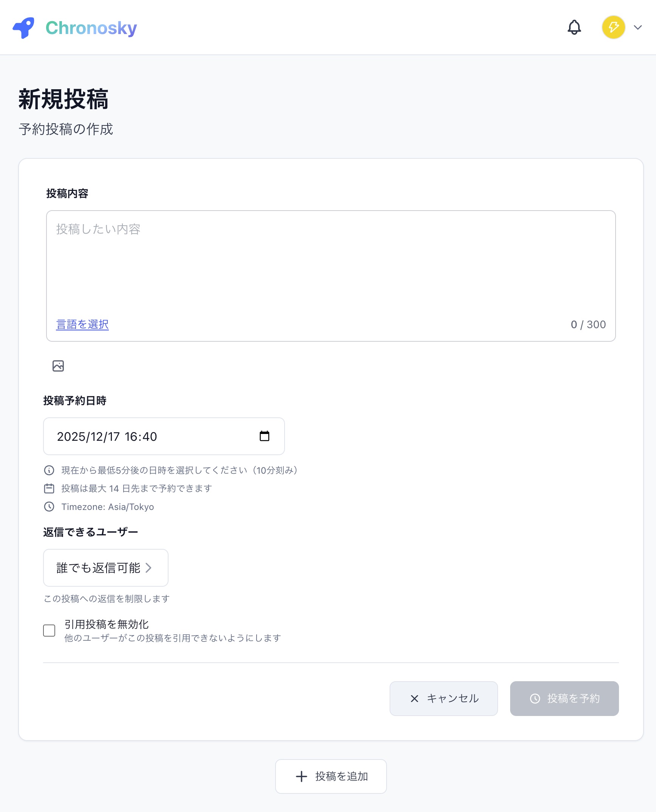Click the info icon beside the 5分後 hint
This screenshot has width=656, height=812.
pos(49,470)
